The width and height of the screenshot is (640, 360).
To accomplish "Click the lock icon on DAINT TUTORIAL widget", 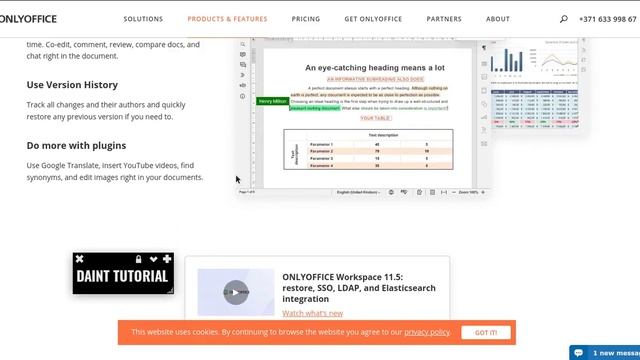I will pyautogui.click(x=138, y=259).
